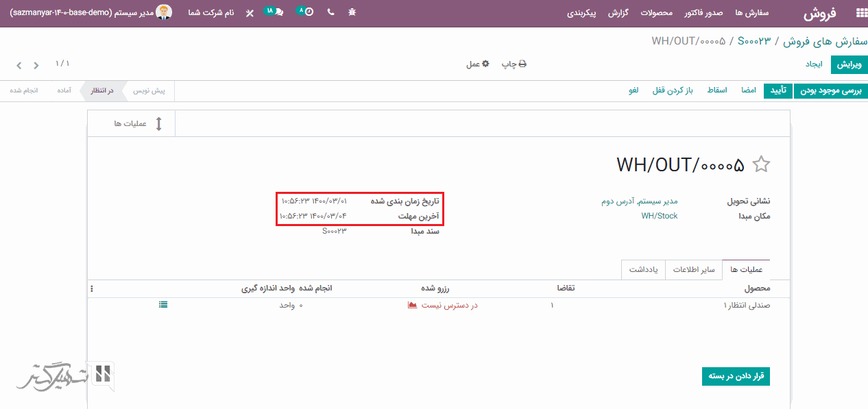Click the ویرایش (Edit) button
Viewport: 868px width, 409px height.
(x=849, y=64)
